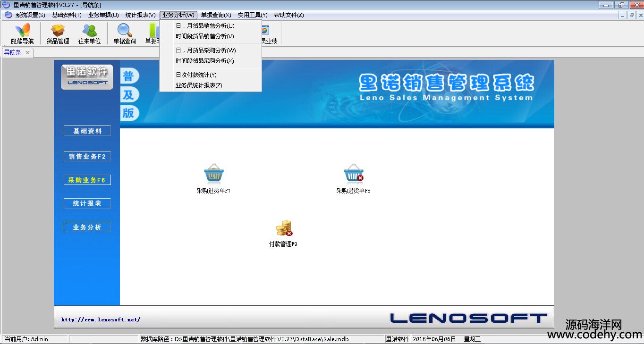Restore the inner MDI child window

pyautogui.click(x=631, y=15)
